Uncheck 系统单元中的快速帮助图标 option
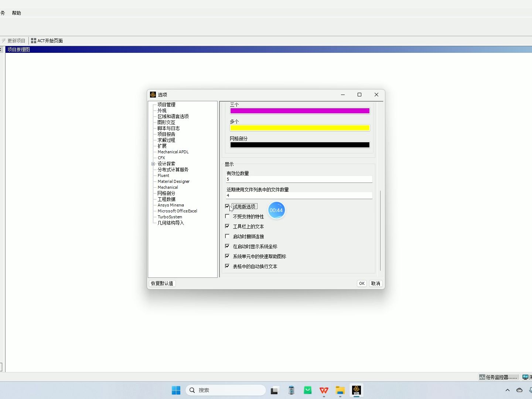 click(227, 256)
